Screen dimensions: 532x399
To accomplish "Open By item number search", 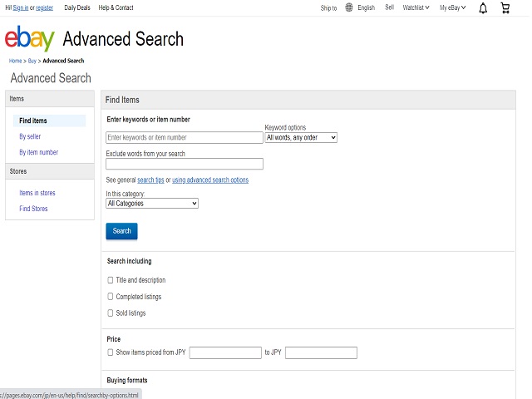I will coord(39,152).
